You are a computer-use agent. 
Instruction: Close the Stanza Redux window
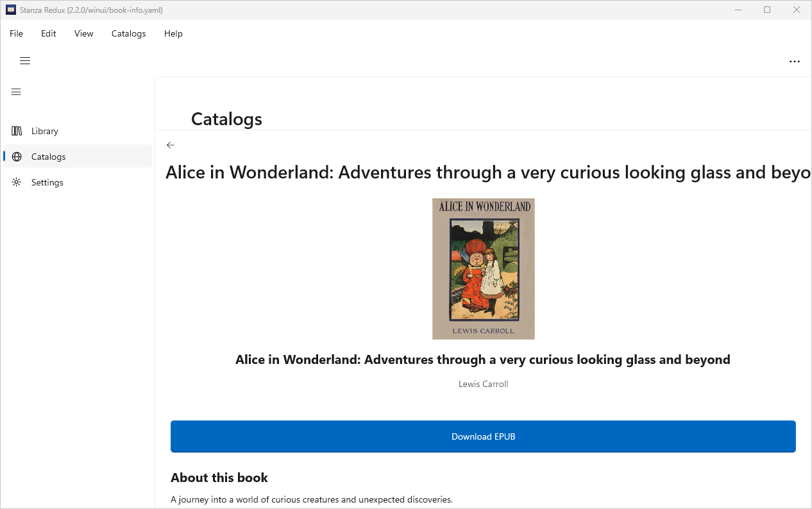(797, 10)
